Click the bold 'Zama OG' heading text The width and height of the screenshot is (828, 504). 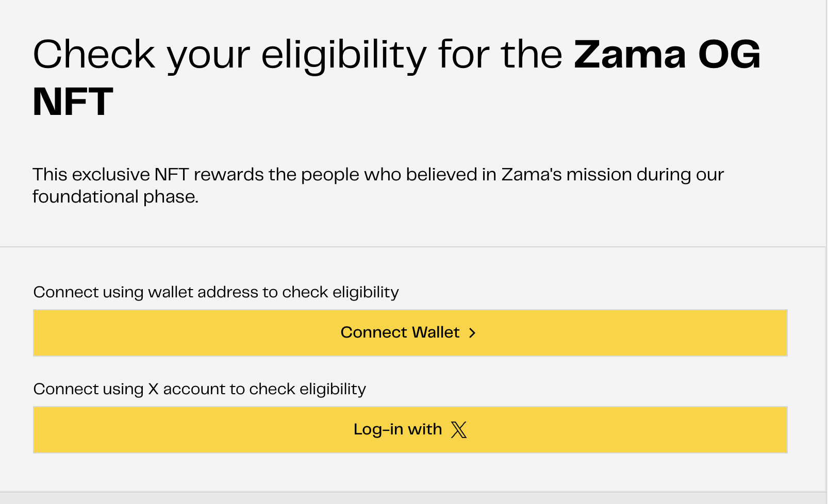[667, 55]
